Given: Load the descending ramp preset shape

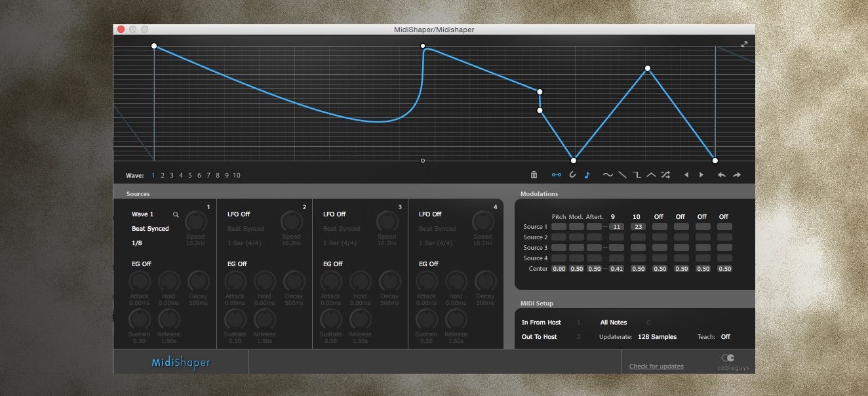Looking at the screenshot, I should [x=622, y=175].
